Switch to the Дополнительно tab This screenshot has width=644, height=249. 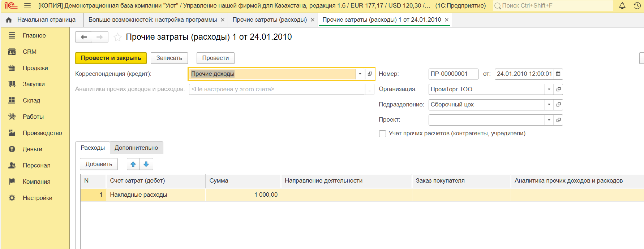136,148
